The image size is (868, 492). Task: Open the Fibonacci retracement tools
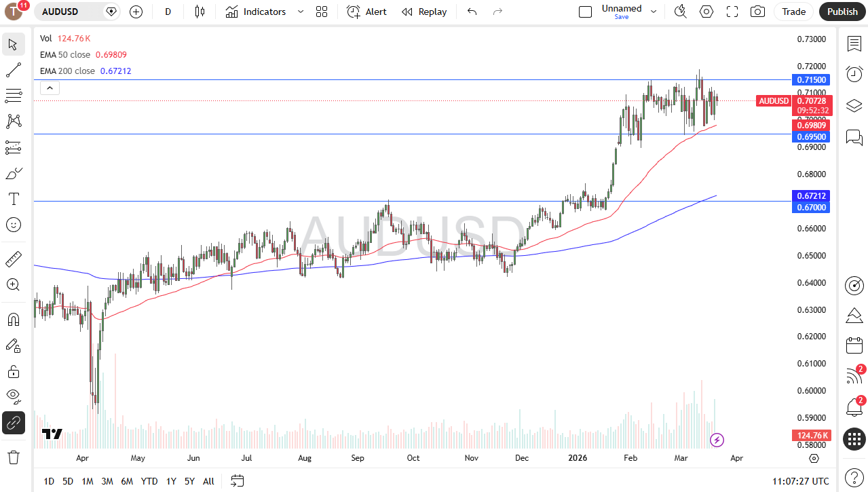coord(13,96)
